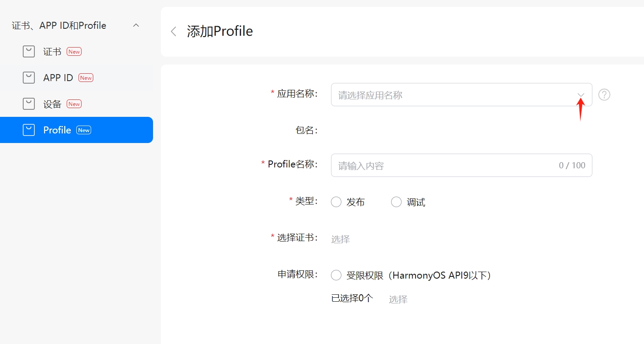Click the bag icon in the Profile item
Screen dimensions: 644x344
coord(29,130)
